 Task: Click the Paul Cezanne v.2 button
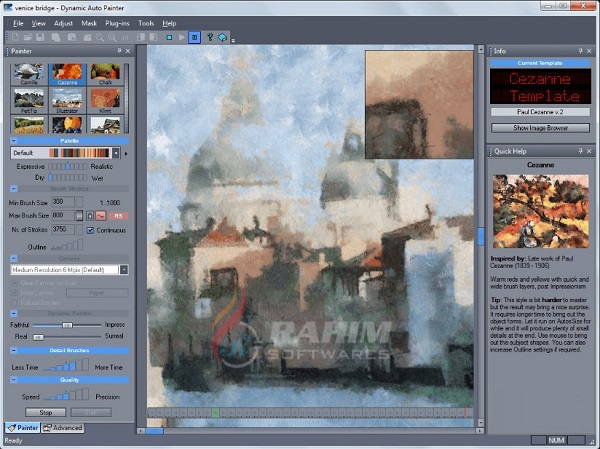(x=540, y=112)
